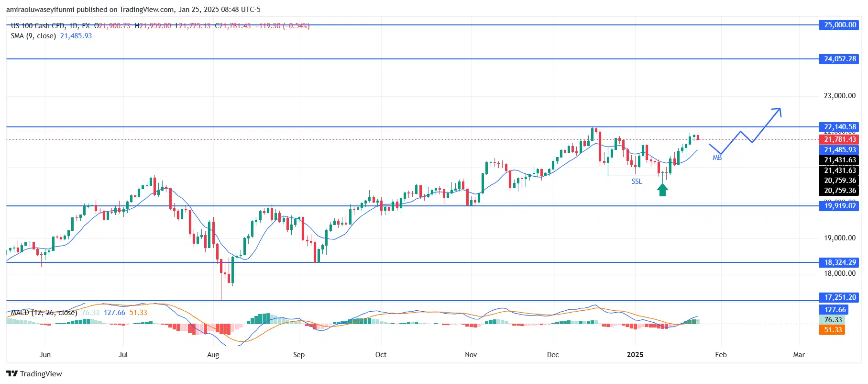Screen dimensions: 868x384
Task: Click the green up arrow below SSL
Action: 662,190
